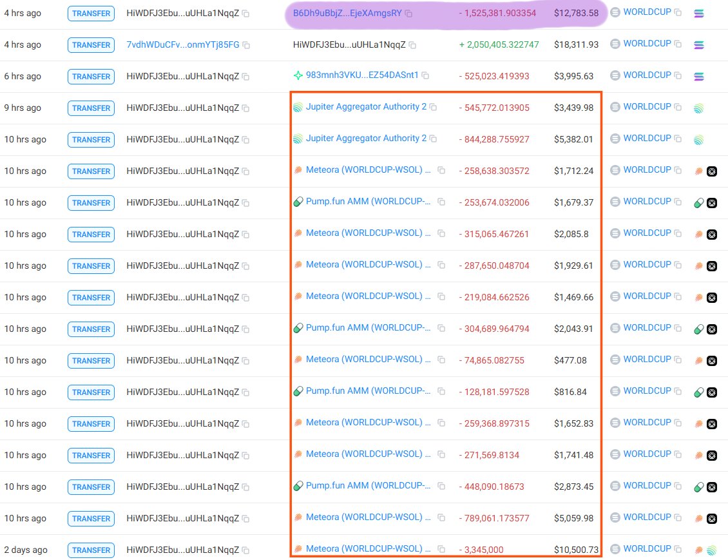This screenshot has width=728, height=560.
Task: Click Meteora platform icon in $1,712.24 row
Action: tap(698, 171)
